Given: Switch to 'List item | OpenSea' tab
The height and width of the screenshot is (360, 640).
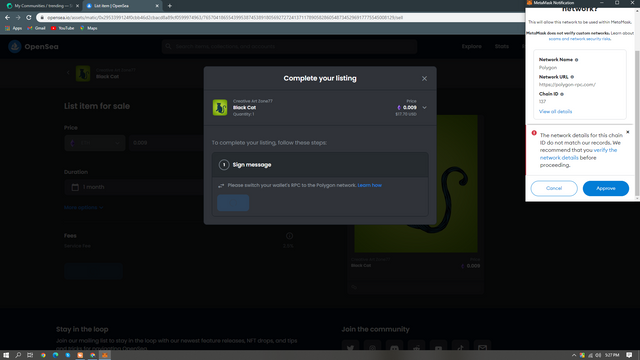Looking at the screenshot, I should pyautogui.click(x=121, y=6).
